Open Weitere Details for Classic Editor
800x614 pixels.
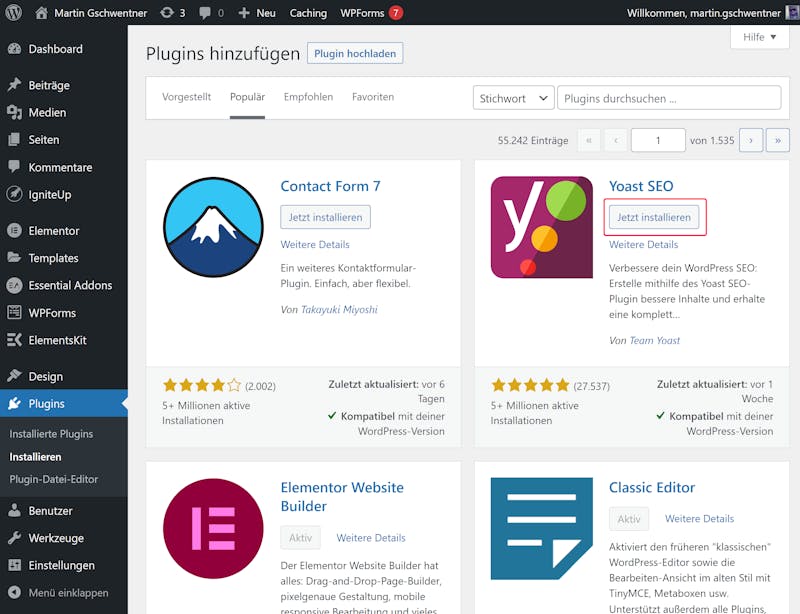(699, 519)
